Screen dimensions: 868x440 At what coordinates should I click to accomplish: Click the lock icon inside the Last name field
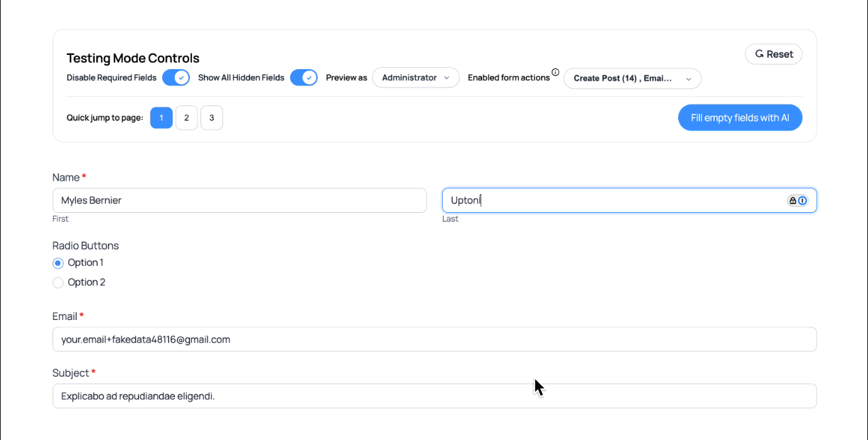(x=793, y=200)
